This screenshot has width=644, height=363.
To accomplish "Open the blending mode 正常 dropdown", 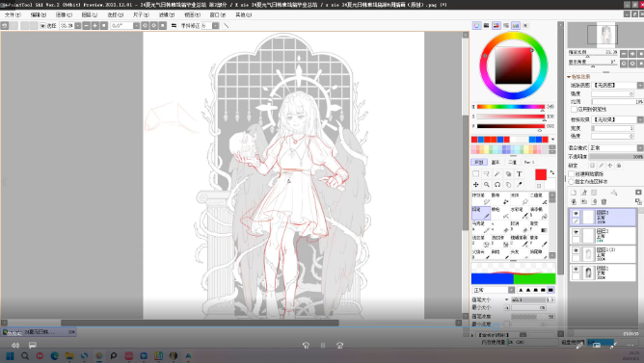I will point(615,147).
